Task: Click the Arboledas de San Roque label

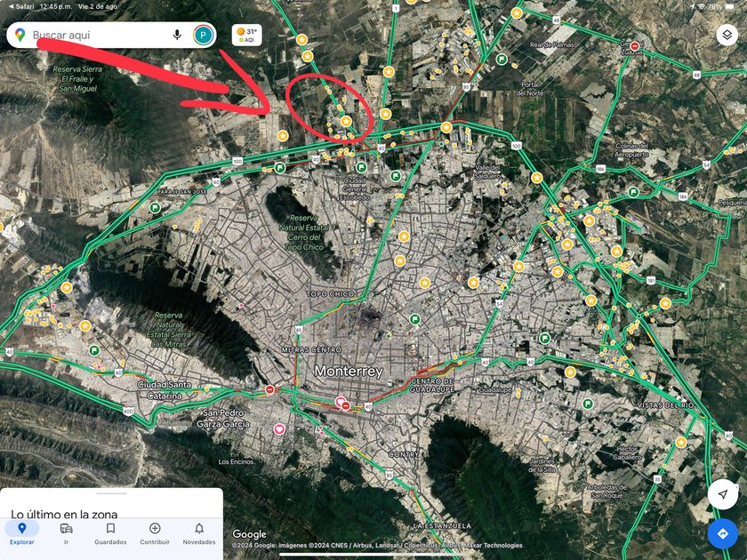Action: pos(606,492)
